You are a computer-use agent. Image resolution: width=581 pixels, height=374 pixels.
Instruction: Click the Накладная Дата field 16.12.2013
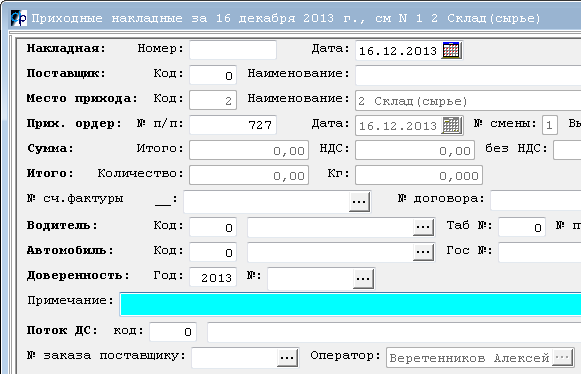coord(398,50)
